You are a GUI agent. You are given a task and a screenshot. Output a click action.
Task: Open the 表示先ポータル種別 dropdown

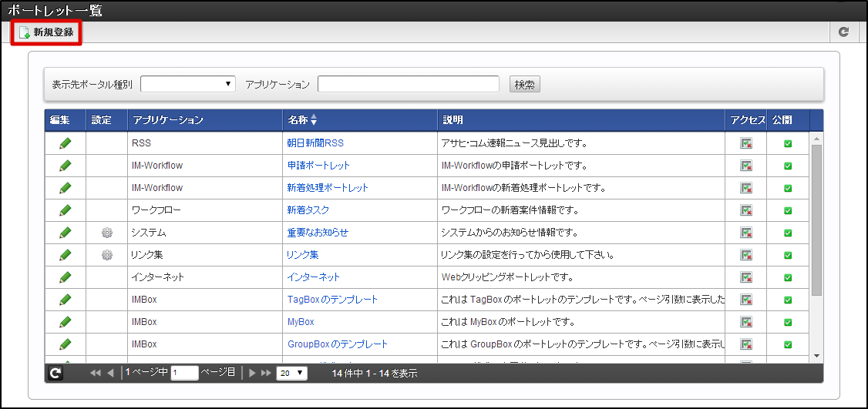[x=187, y=84]
